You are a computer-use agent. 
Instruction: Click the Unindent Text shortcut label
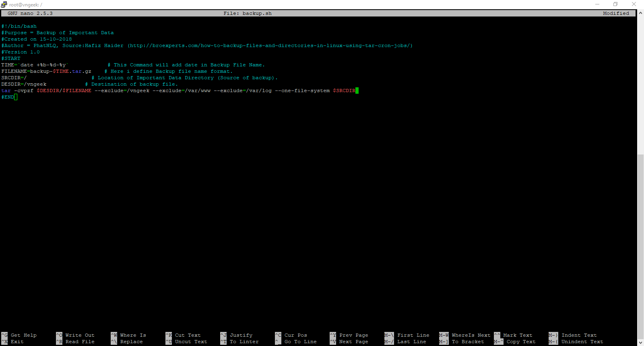(x=582, y=342)
